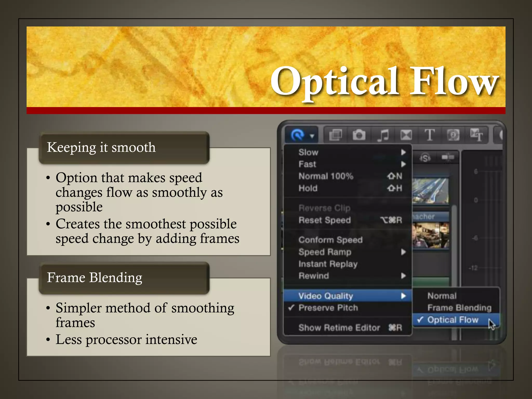The image size is (532, 399).
Task: Toggle the Preserve Pitch option
Action: [348, 308]
